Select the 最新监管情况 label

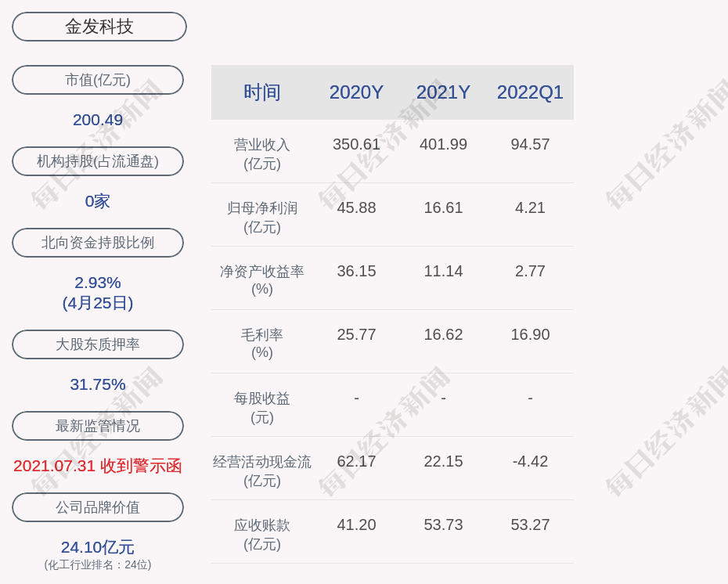pos(98,425)
